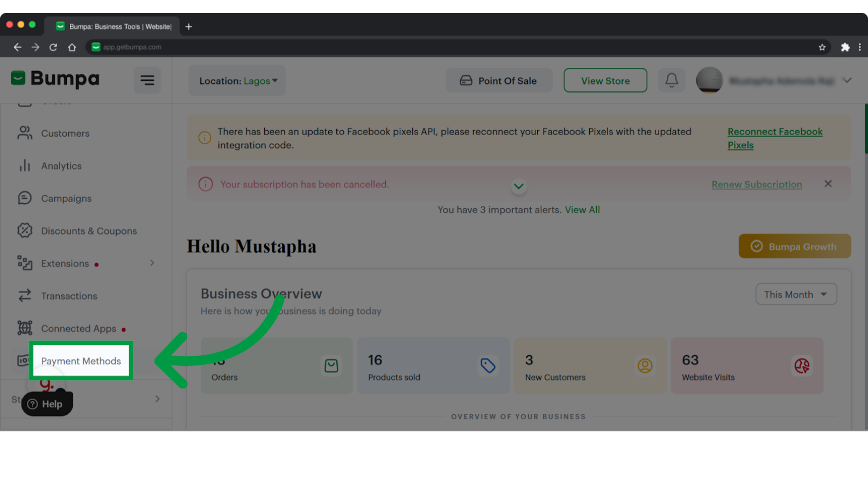Image resolution: width=868 pixels, height=488 pixels.
Task: Click the Point Of Sale drive icon
Action: 466,81
